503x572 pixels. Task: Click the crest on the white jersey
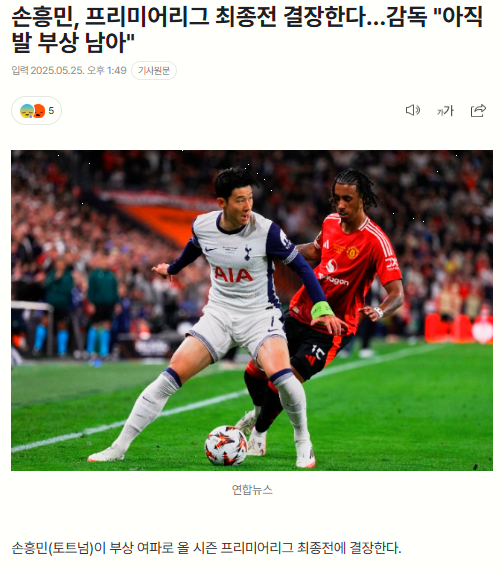click(248, 252)
